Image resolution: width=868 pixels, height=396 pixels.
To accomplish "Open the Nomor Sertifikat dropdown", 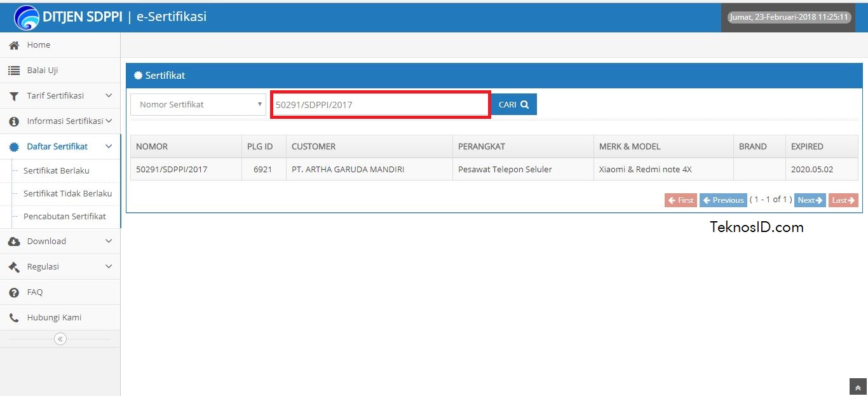I will click(198, 104).
